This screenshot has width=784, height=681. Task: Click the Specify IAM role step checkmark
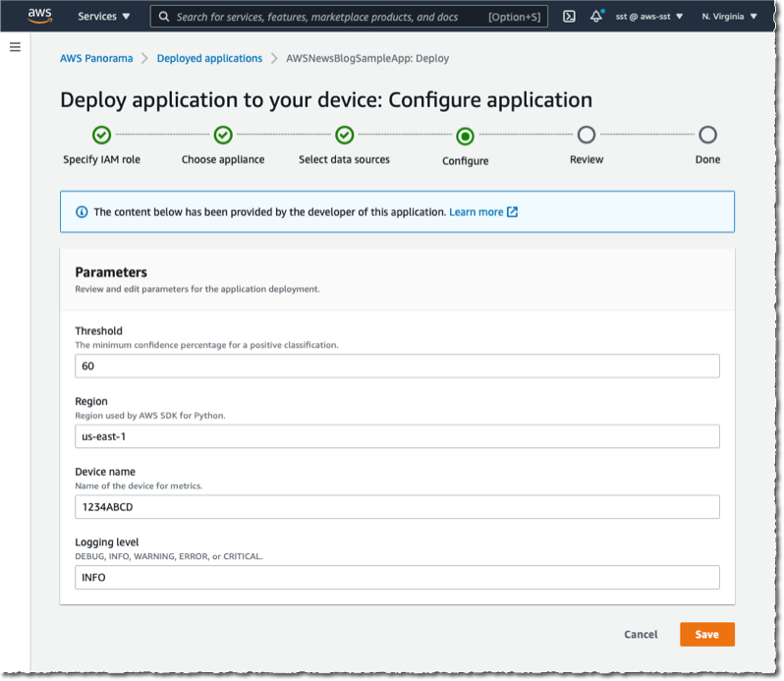click(x=101, y=135)
